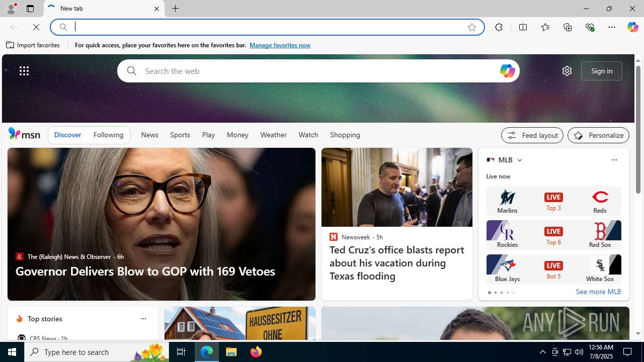Open the Shopping tab
The height and width of the screenshot is (362, 644).
click(345, 135)
